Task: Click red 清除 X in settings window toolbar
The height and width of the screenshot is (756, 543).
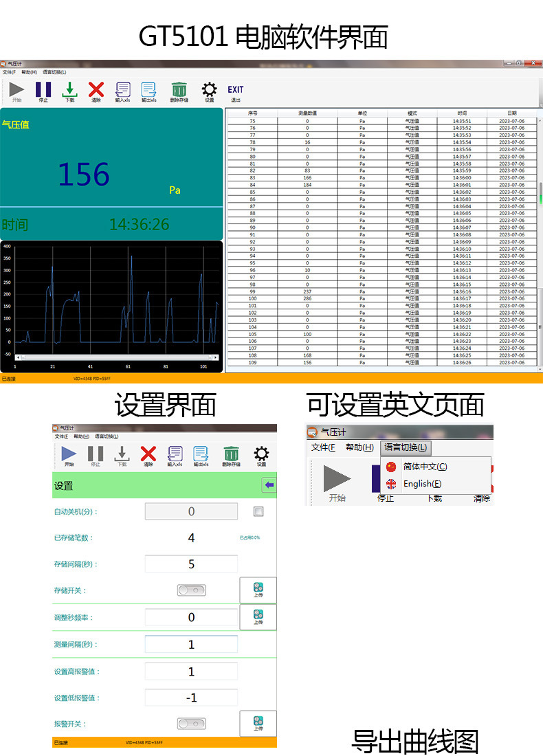Action: 148,453
